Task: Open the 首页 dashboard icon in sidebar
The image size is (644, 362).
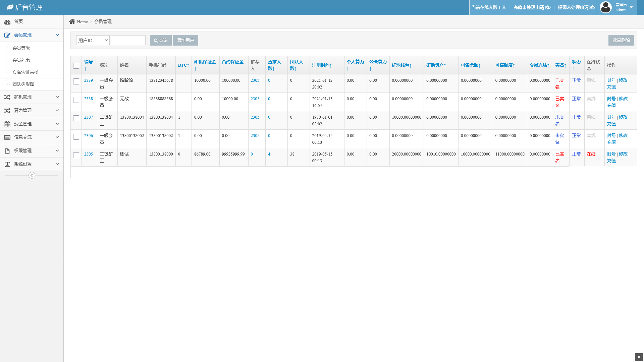Action: pyautogui.click(x=7, y=22)
